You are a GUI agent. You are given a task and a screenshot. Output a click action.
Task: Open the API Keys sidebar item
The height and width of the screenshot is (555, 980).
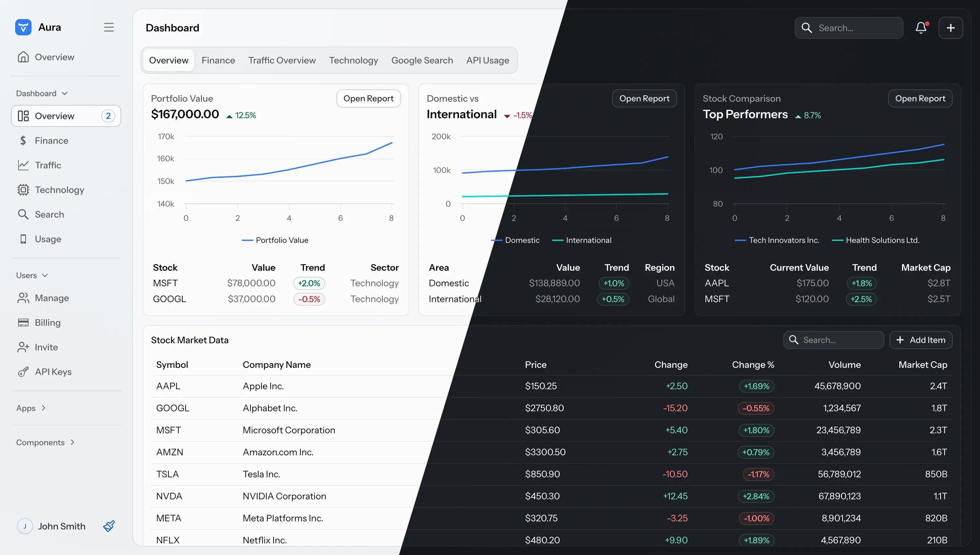(x=53, y=372)
